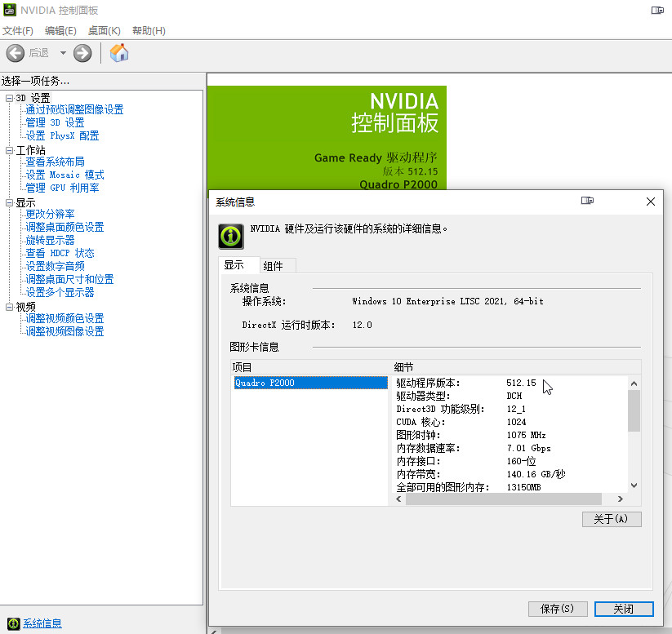Image resolution: width=672 pixels, height=634 pixels.
Task: Click the details horizontal scroll right arrow
Action: (620, 499)
